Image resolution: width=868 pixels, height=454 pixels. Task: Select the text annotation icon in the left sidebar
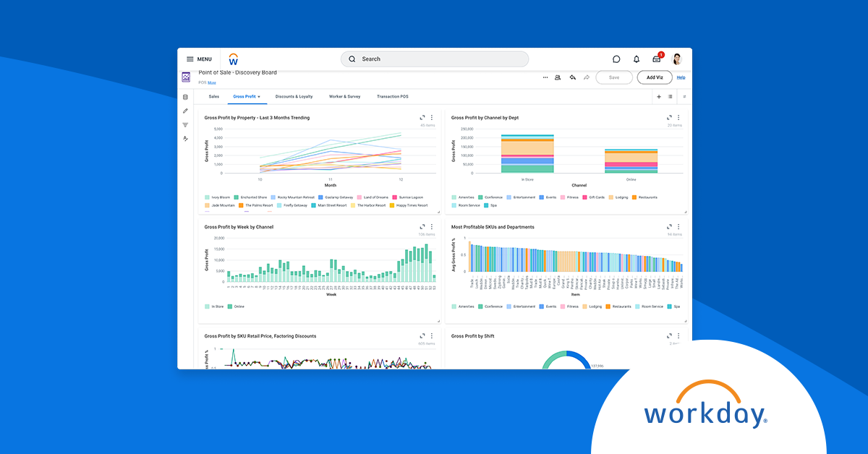[185, 138]
